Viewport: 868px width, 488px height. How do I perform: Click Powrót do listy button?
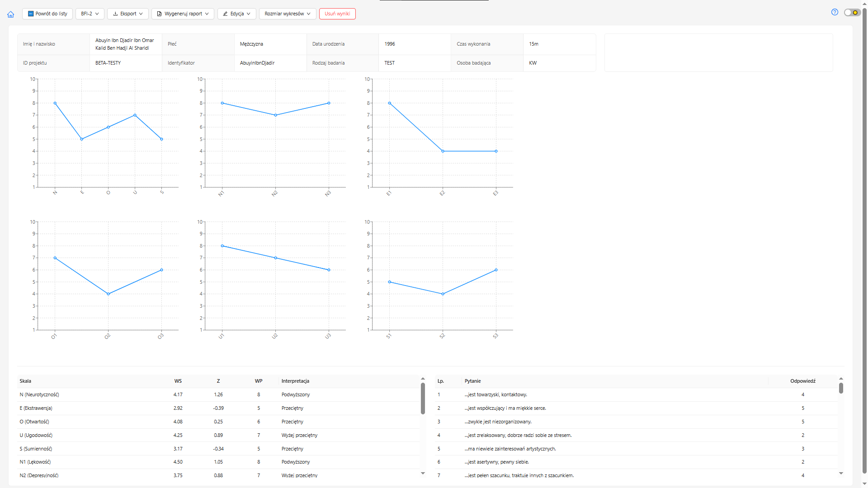tap(47, 14)
